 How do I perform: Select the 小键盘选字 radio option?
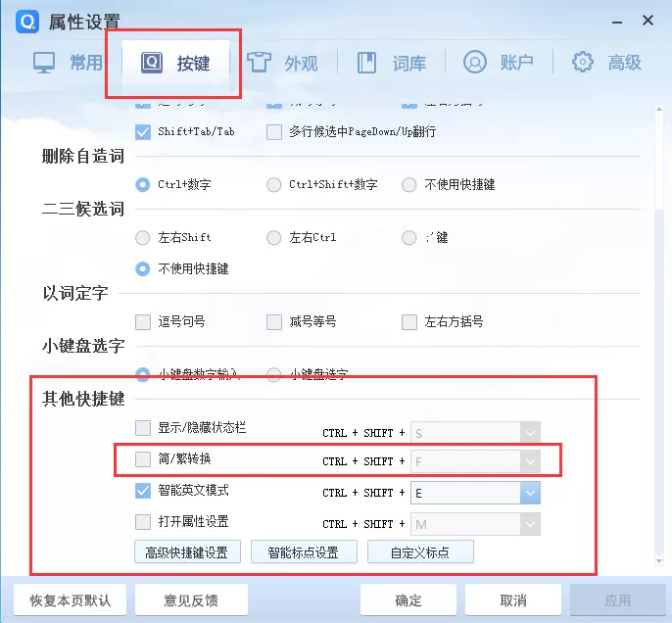coord(274,375)
